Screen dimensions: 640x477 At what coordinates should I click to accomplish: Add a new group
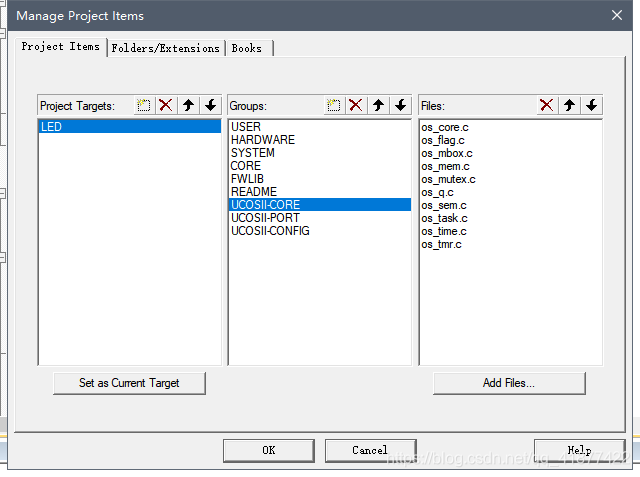click(334, 106)
